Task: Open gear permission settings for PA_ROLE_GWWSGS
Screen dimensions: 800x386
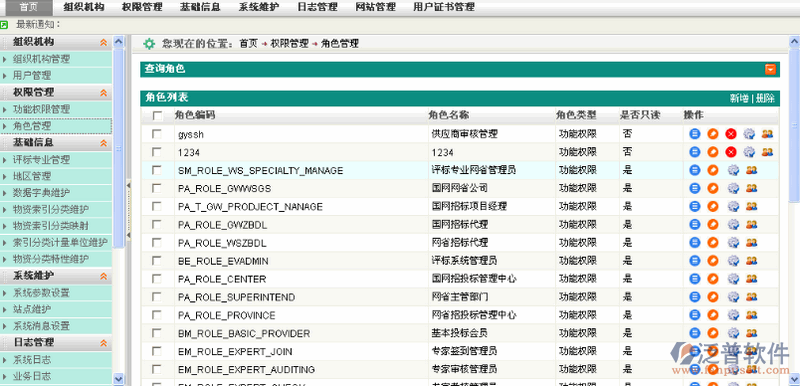Action: click(x=733, y=189)
